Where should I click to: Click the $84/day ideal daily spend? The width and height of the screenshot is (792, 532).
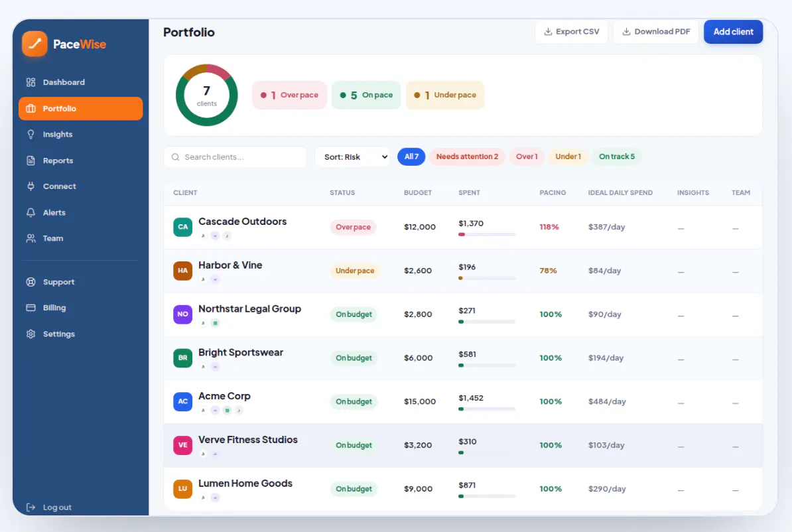pyautogui.click(x=604, y=271)
